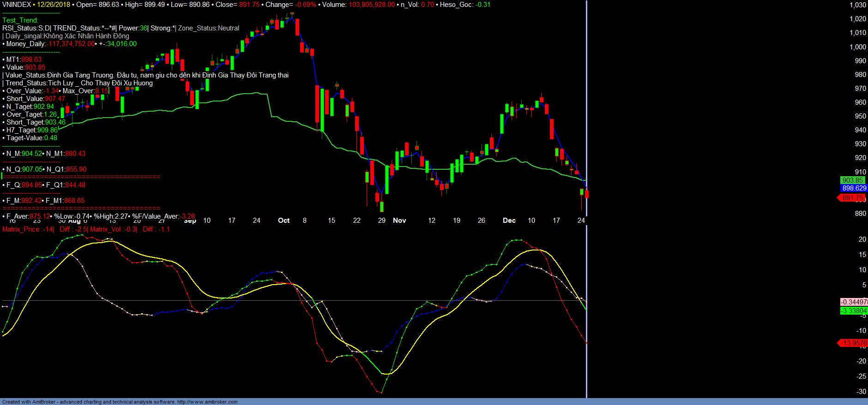The image size is (868, 405).
Task: Click the Money_Daily value in red
Action: click(x=71, y=44)
